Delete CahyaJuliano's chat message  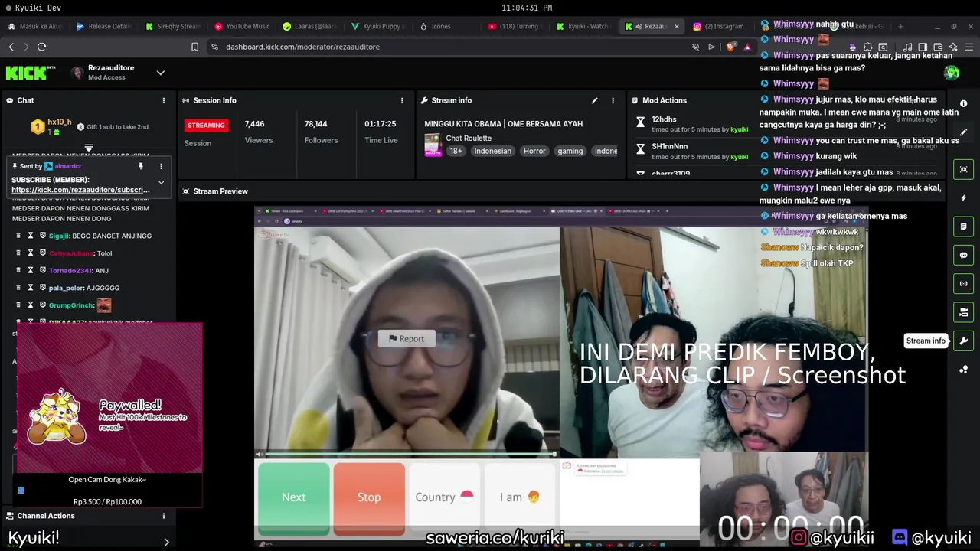point(18,253)
